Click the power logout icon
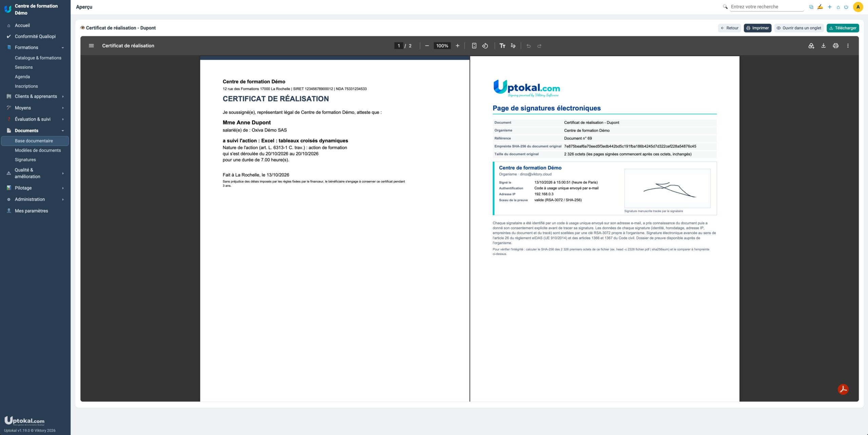868x435 pixels. pos(846,7)
